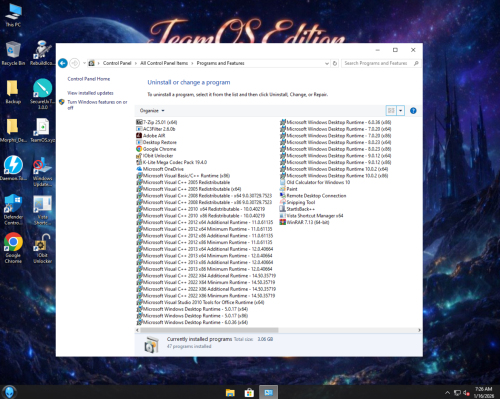Viewport: 500px width, 399px height.
Task: Select Microsoft Visual Basic/C++ Runtime (x86)
Action: point(183,176)
